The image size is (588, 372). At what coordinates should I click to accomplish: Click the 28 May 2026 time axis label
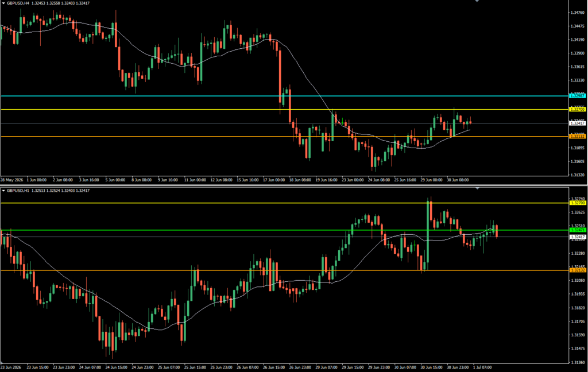(x=11, y=180)
